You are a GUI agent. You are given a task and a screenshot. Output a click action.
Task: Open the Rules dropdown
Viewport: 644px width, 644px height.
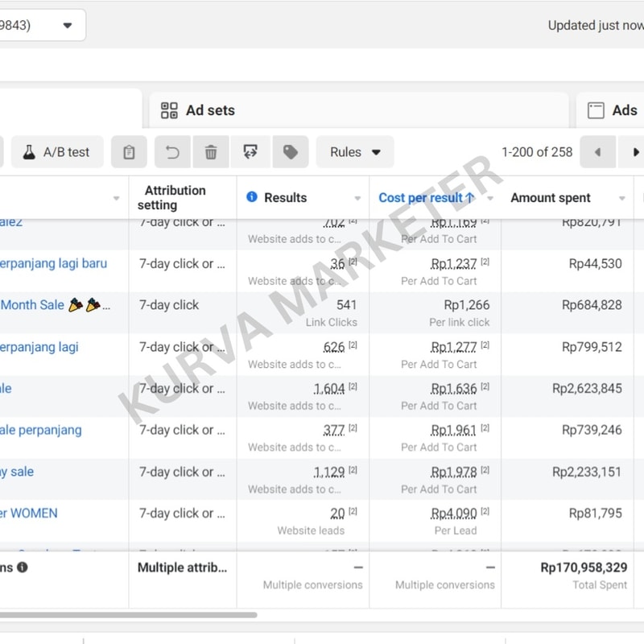point(355,152)
